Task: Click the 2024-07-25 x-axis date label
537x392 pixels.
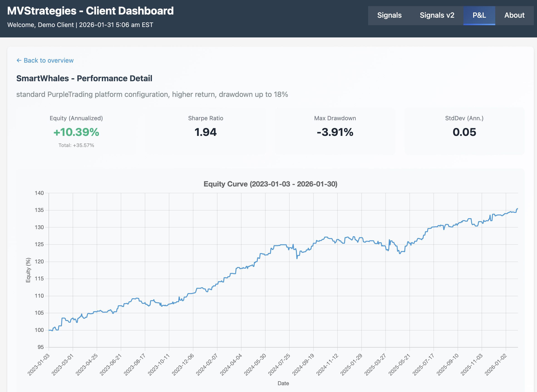Action: click(279, 365)
